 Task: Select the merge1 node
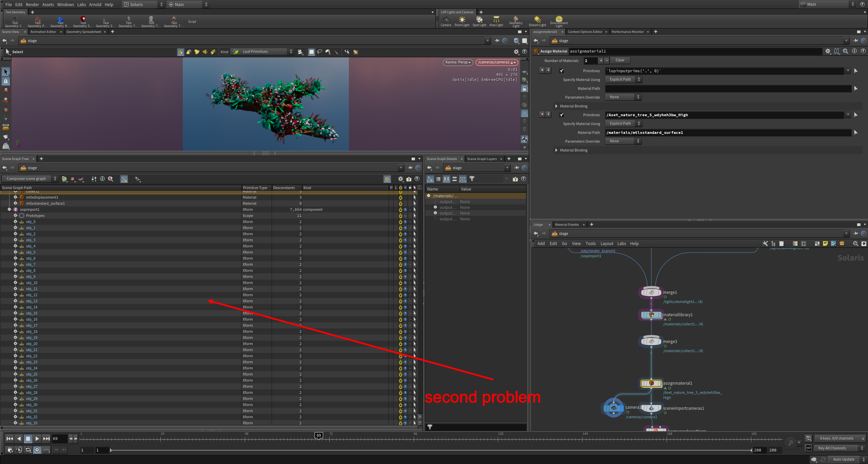coord(651,292)
